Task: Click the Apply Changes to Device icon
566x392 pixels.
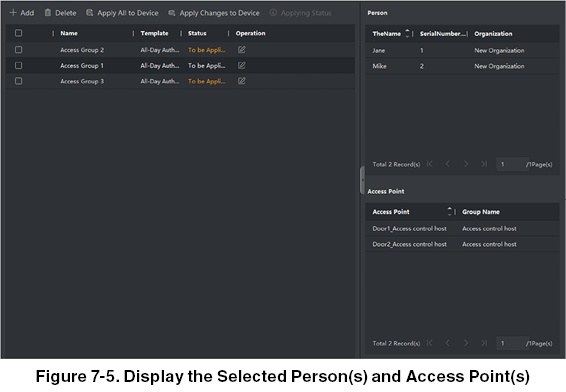Action: click(172, 13)
